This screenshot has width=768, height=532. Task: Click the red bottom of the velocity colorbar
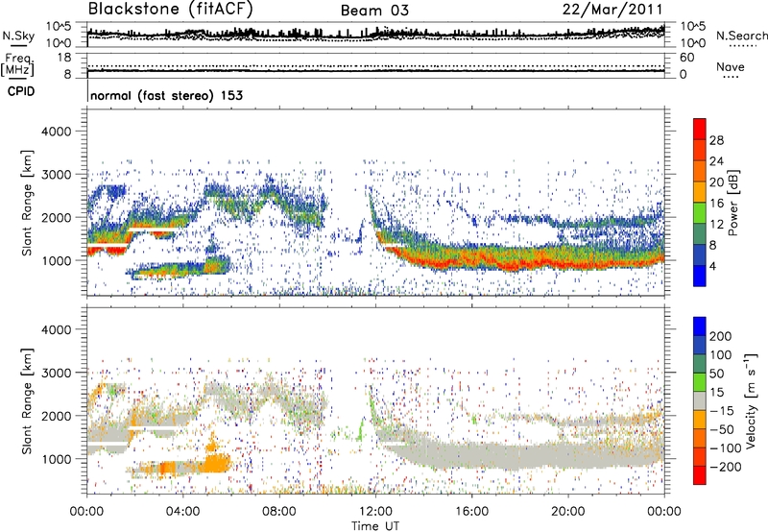(700, 475)
